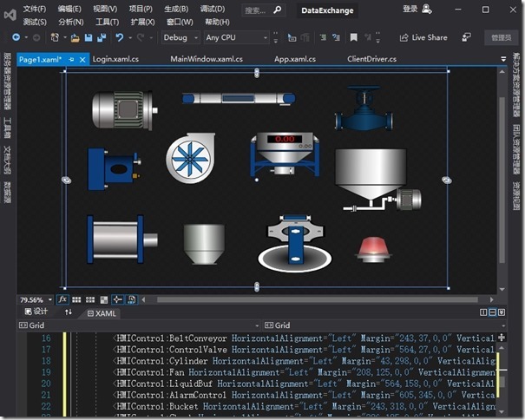
Task: Click the uncomment selection icon in toolbar
Action: pyautogui.click(x=336, y=37)
